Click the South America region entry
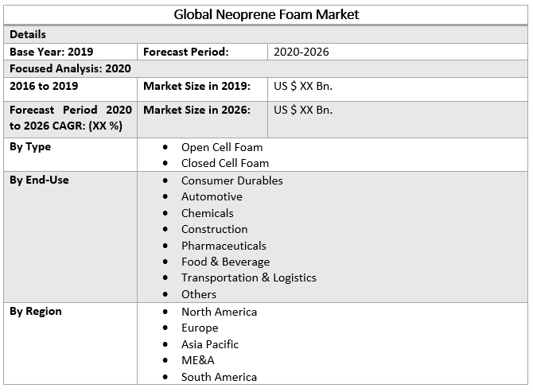This screenshot has height=392, width=533. (x=219, y=377)
